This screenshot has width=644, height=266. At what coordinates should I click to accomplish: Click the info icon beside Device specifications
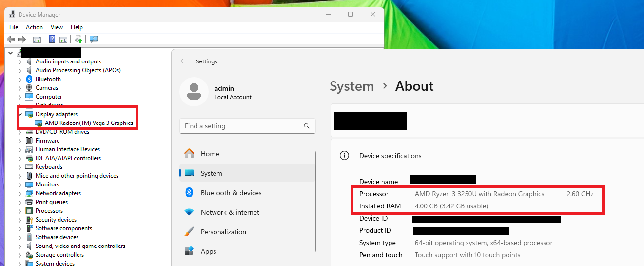coord(344,156)
